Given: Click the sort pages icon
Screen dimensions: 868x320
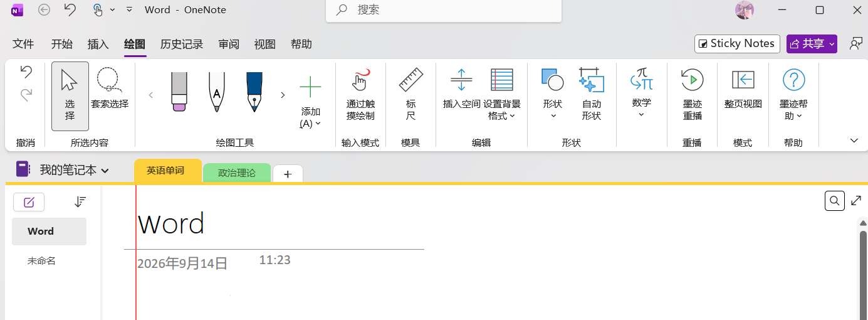Looking at the screenshot, I should [80, 201].
